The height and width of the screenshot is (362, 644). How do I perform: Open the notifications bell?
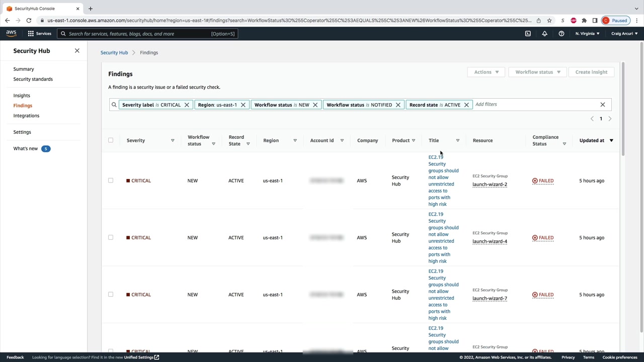pyautogui.click(x=544, y=34)
